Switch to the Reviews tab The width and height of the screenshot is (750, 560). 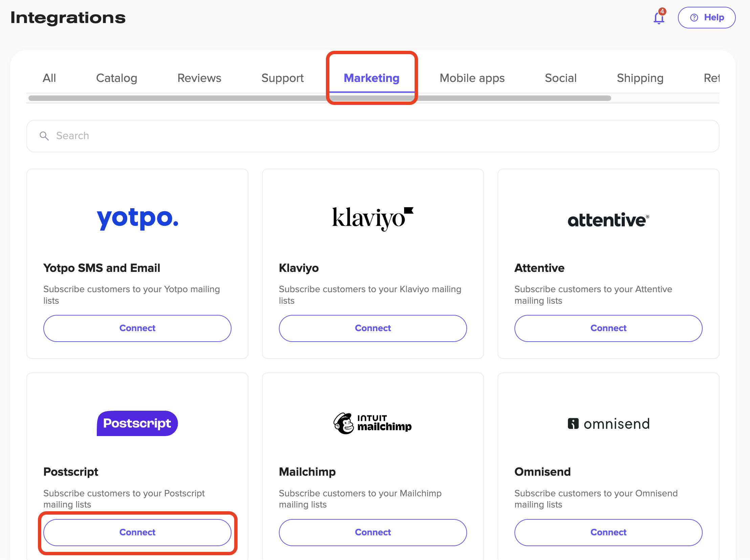pyautogui.click(x=199, y=78)
